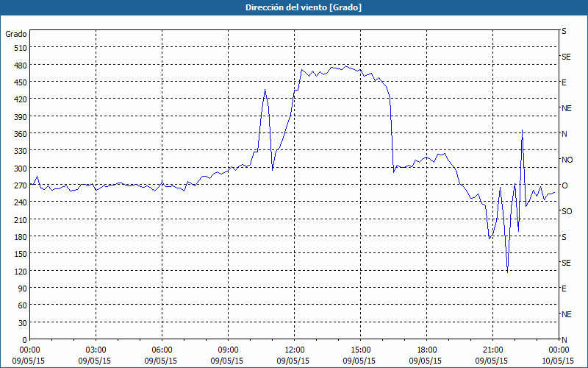Click the 03:00 time label

coord(96,350)
